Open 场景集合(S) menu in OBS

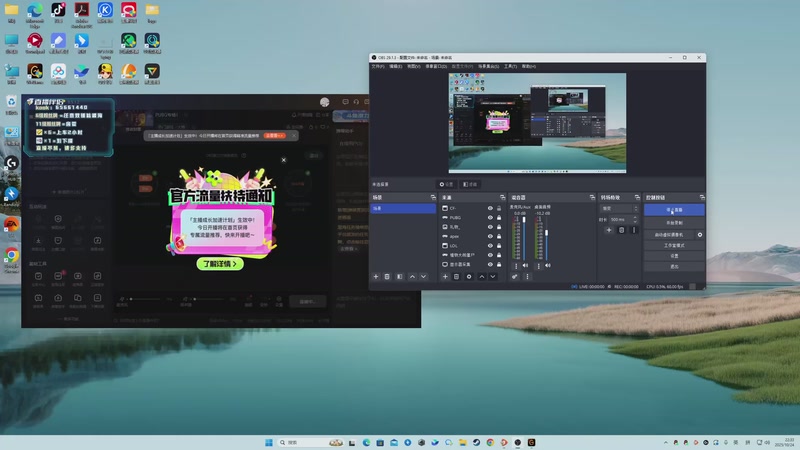click(488, 66)
